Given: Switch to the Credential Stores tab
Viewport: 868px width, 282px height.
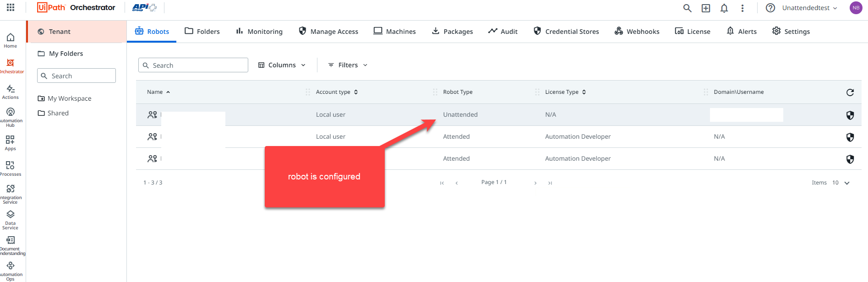Looking at the screenshot, I should (566, 32).
